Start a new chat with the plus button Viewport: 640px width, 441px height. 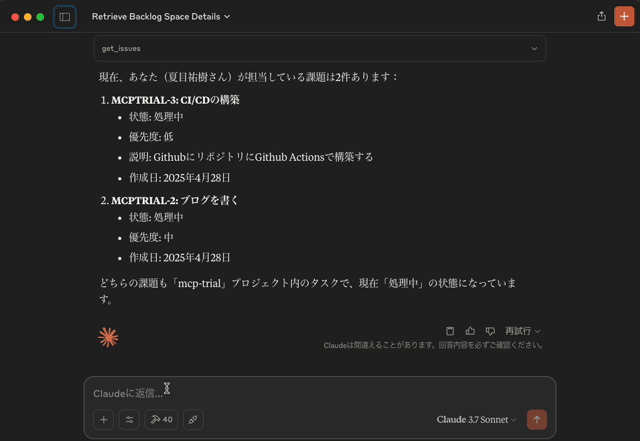click(x=624, y=16)
